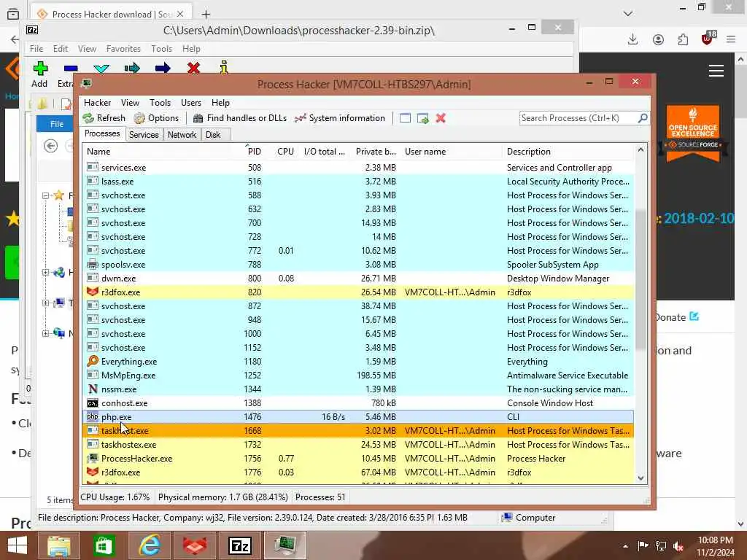Select taskhostex.exe with PID 1732
Viewport: 747px width, 560px height.
(x=358, y=444)
